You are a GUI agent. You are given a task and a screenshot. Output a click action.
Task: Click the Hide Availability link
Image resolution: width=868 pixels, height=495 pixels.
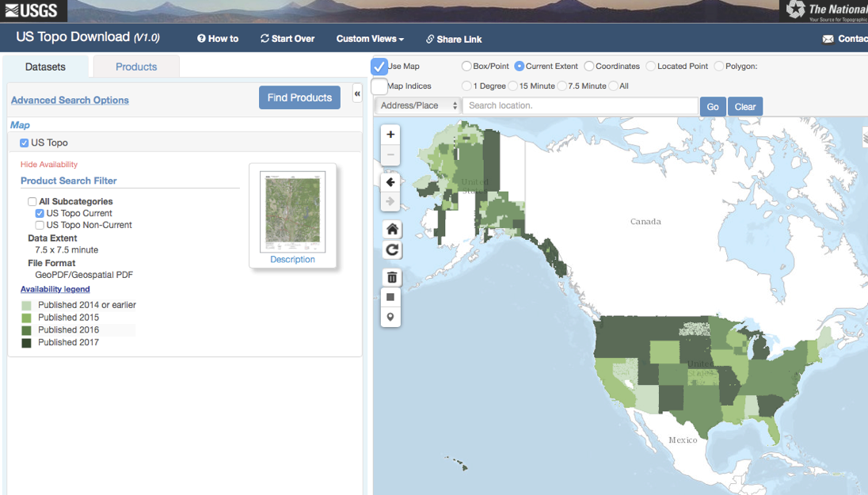click(49, 165)
